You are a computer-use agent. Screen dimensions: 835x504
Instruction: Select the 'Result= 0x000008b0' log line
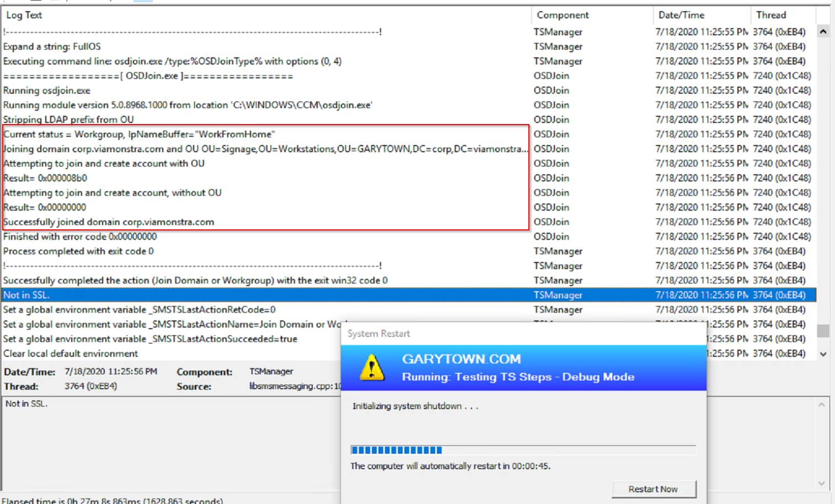pos(45,178)
